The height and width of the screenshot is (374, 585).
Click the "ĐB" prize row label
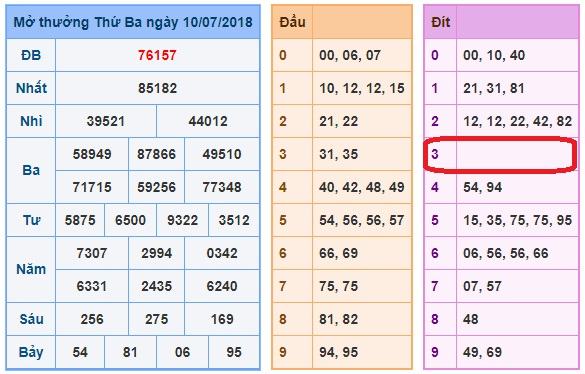tap(31, 56)
